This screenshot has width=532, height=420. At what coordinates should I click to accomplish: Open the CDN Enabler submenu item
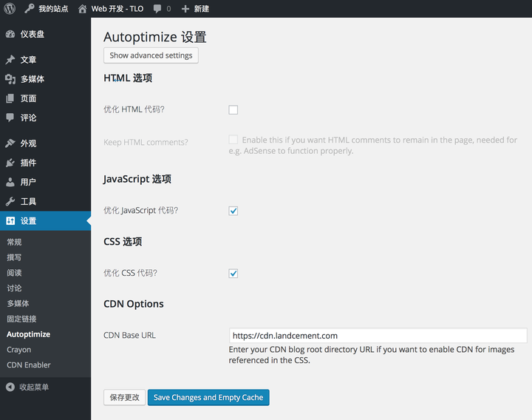click(28, 365)
